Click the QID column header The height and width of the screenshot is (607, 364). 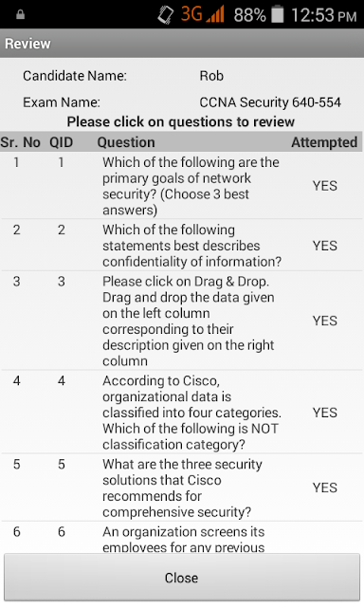coord(61,142)
